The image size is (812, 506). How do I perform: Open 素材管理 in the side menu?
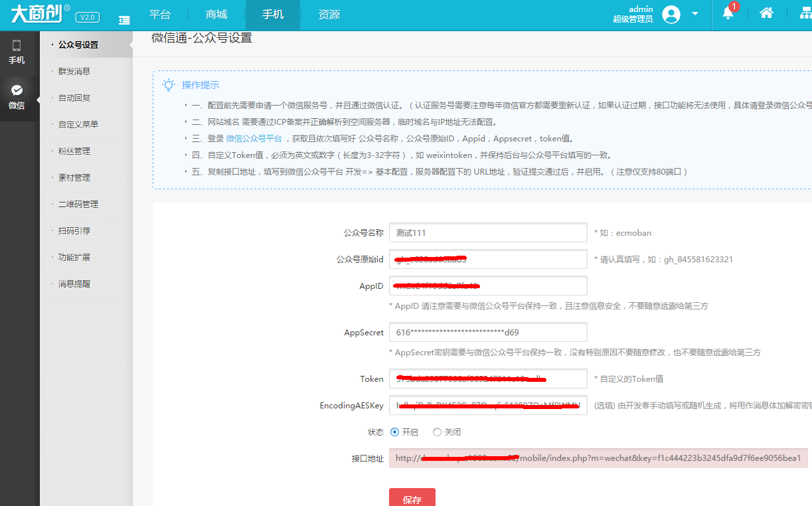(74, 177)
